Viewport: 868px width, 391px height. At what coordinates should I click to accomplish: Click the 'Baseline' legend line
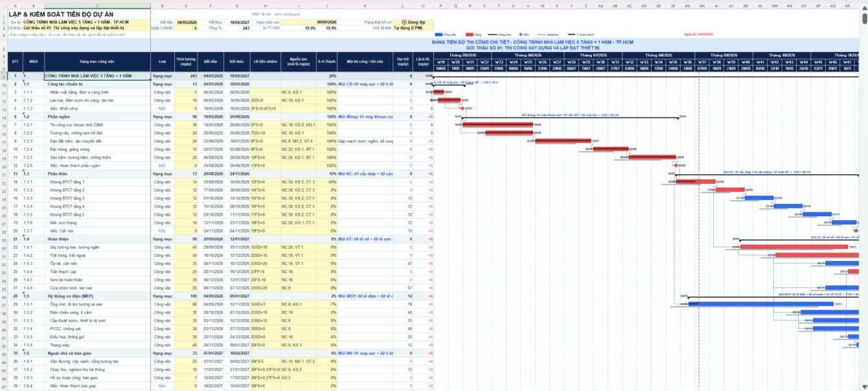click(542, 34)
